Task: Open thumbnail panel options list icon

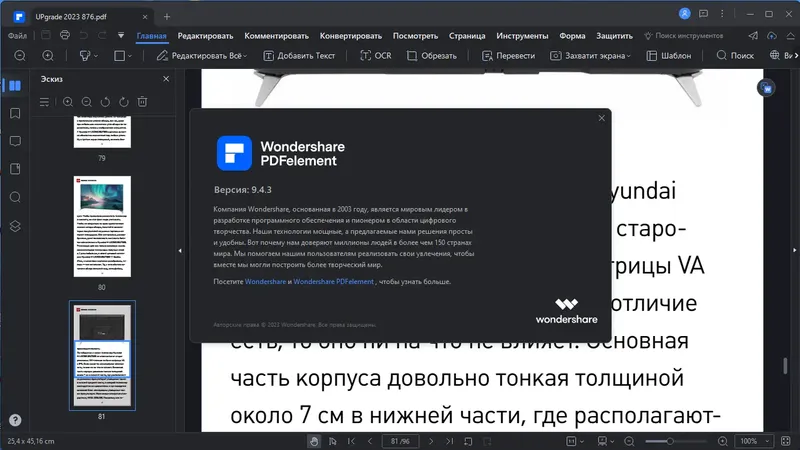Action: tap(44, 102)
